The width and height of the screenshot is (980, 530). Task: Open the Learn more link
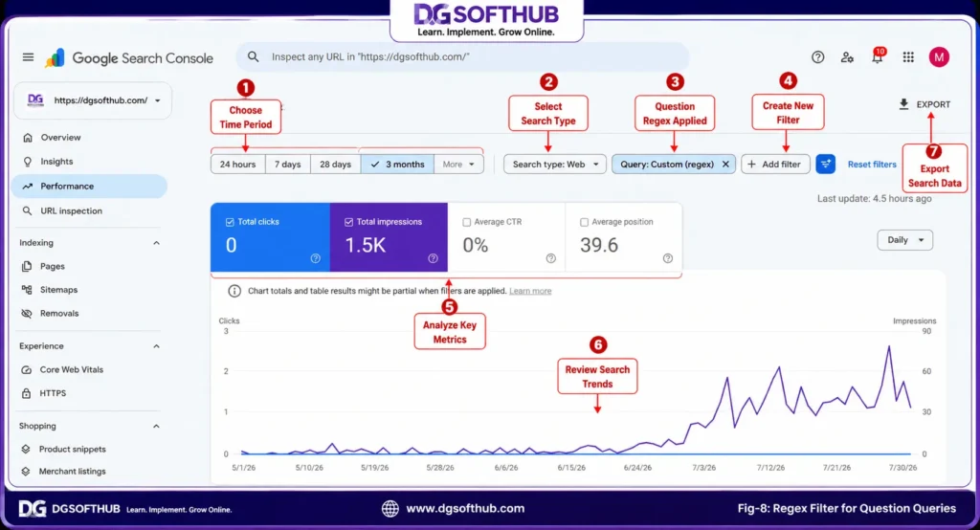coord(530,291)
